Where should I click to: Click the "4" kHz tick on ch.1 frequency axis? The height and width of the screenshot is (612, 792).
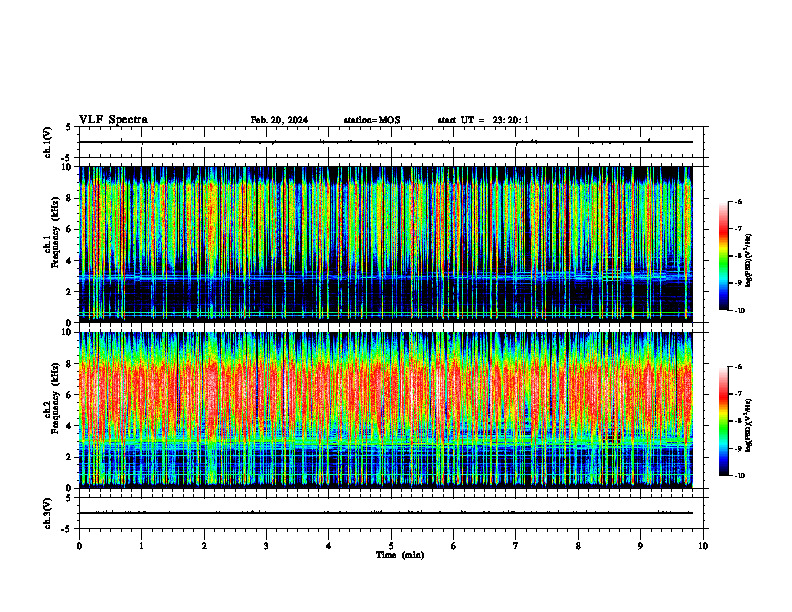click(70, 261)
